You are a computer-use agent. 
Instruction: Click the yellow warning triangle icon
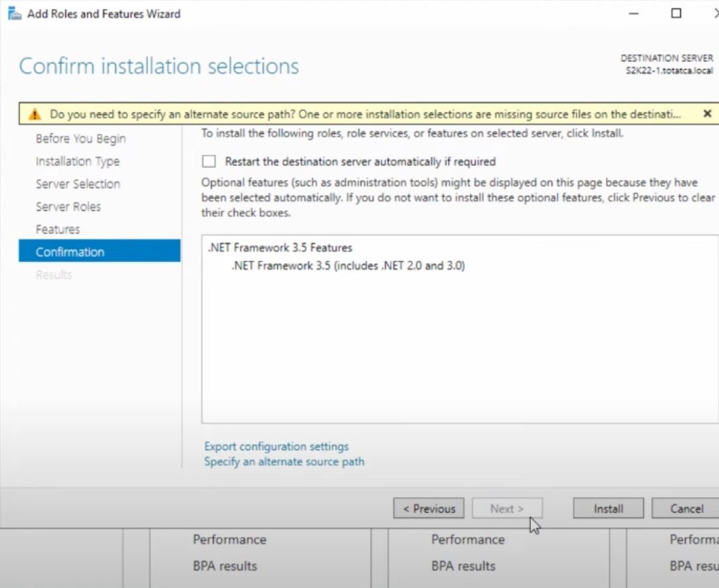35,114
